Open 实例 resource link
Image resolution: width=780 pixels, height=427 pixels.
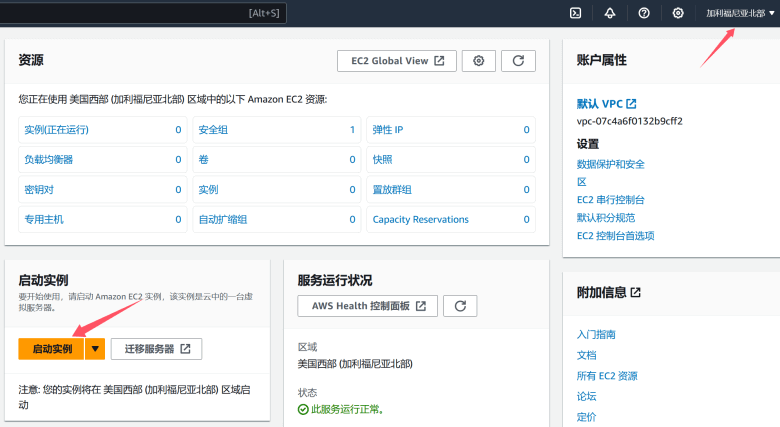208,190
